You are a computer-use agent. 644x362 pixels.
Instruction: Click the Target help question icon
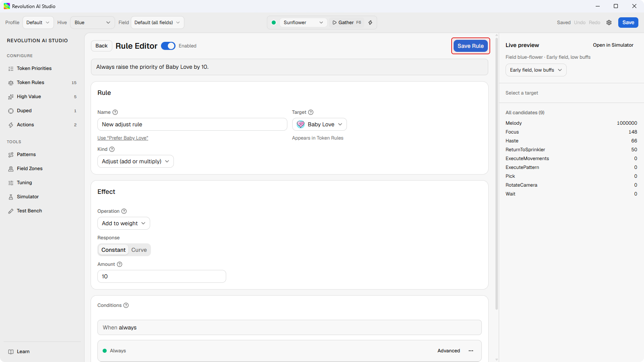311,112
